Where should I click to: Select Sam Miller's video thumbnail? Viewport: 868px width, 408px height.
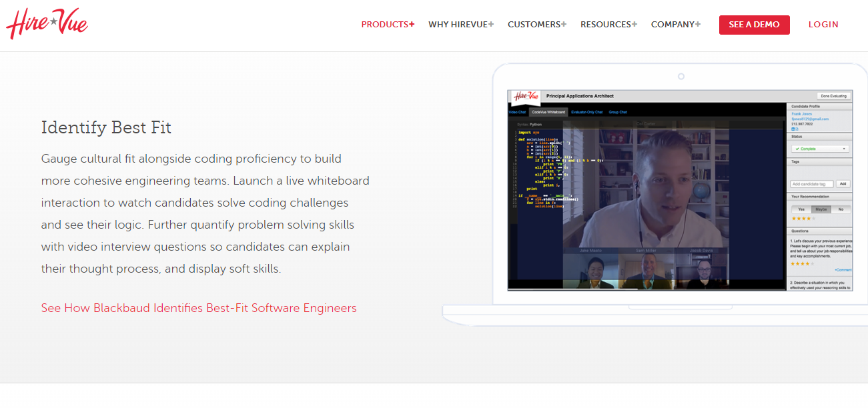[647, 270]
